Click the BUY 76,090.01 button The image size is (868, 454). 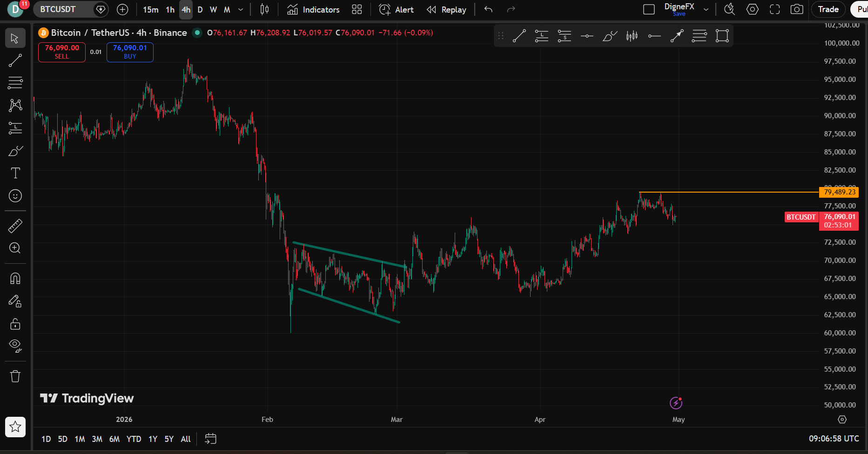point(130,52)
